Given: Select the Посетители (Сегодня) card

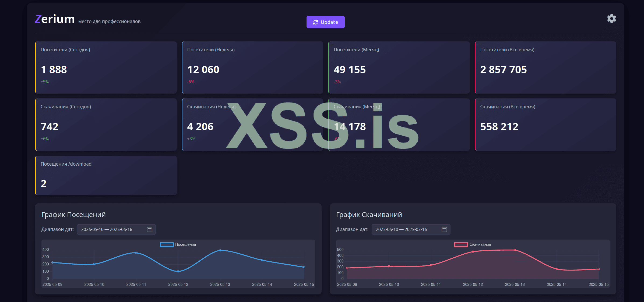Looking at the screenshot, I should [106, 67].
